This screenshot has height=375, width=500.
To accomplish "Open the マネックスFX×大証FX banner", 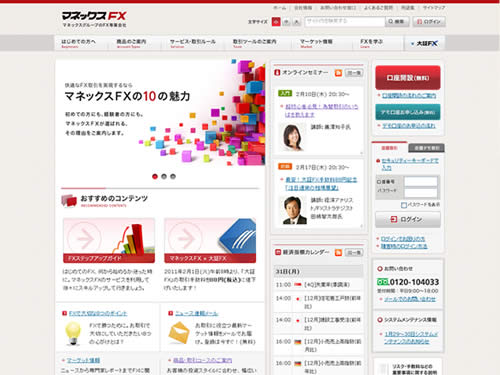I will point(210,240).
